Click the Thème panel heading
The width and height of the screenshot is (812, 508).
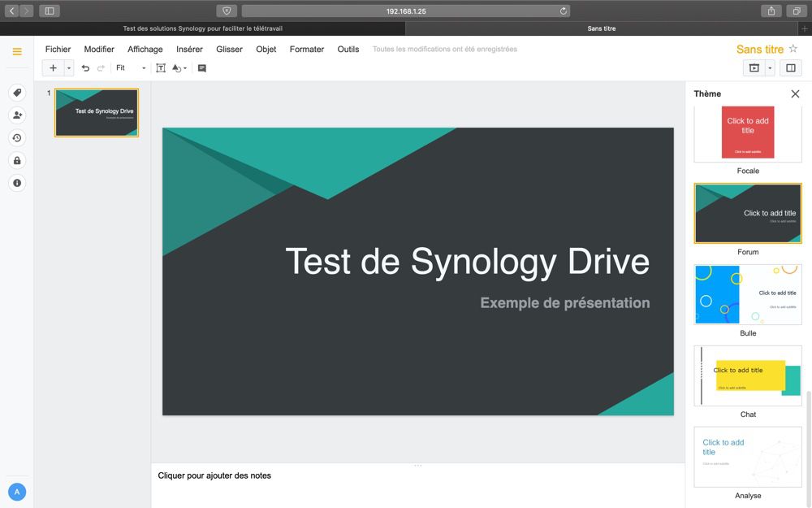(707, 93)
